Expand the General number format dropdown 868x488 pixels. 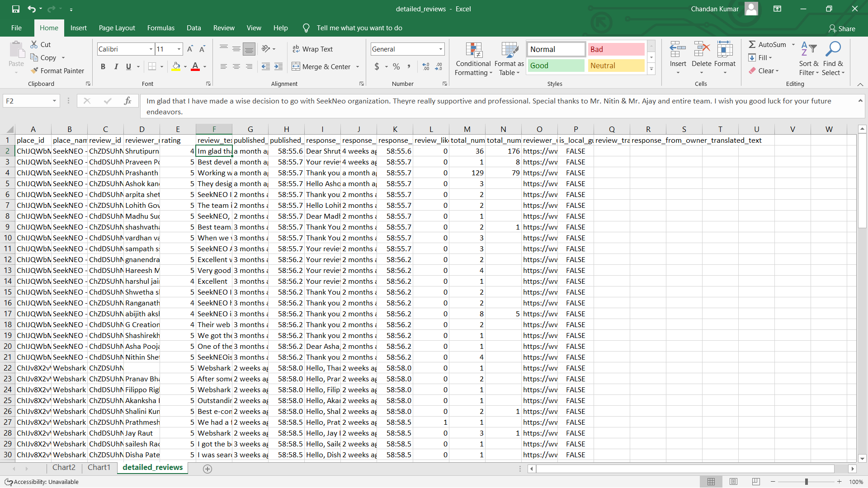(440, 49)
